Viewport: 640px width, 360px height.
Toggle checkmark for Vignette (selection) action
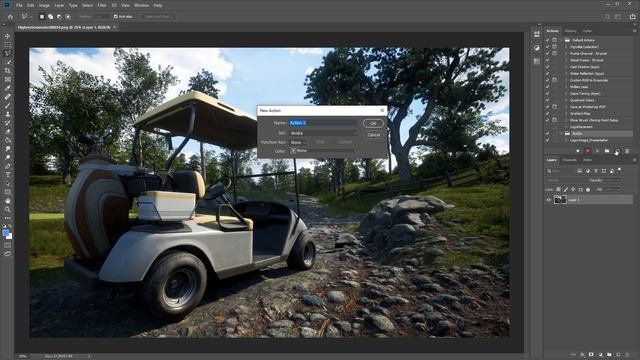(547, 47)
